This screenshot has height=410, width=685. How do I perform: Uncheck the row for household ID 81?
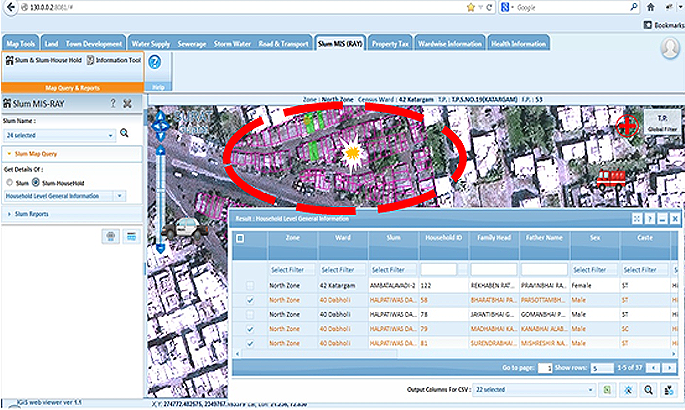pyautogui.click(x=250, y=343)
